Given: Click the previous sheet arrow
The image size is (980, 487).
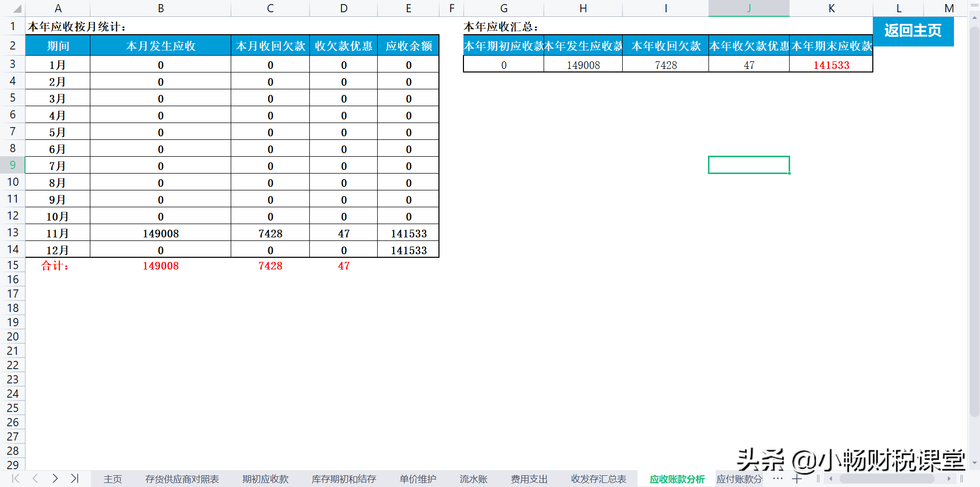Looking at the screenshot, I should tap(35, 479).
